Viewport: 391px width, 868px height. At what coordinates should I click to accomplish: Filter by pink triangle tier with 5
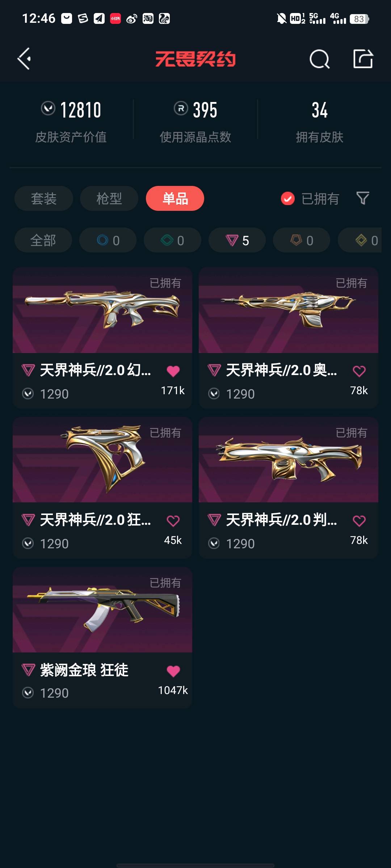click(237, 240)
